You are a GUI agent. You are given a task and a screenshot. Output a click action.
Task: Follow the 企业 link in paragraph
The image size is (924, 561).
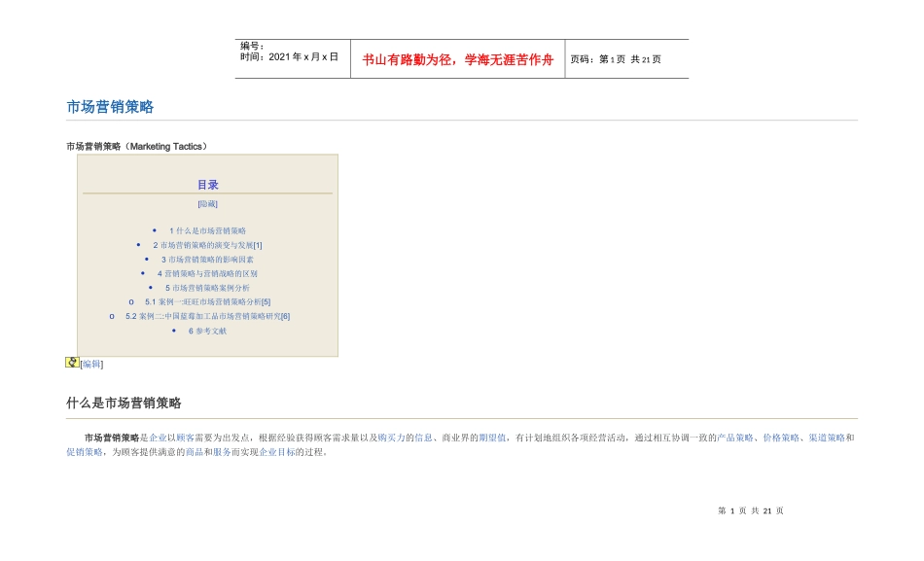pyautogui.click(x=158, y=438)
